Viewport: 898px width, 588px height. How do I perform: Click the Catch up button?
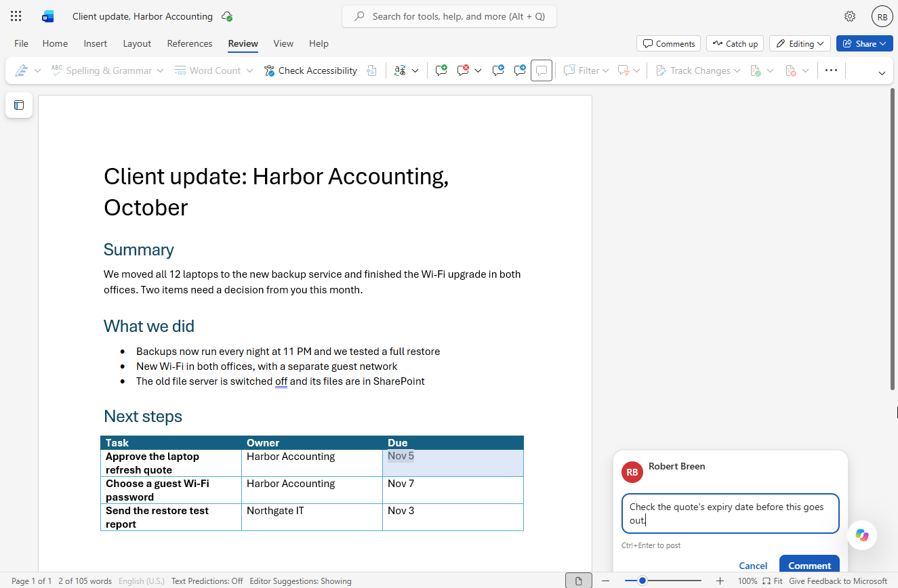tap(735, 43)
